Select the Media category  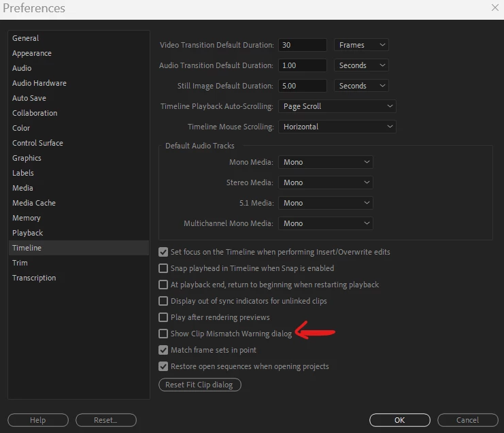pos(79,188)
